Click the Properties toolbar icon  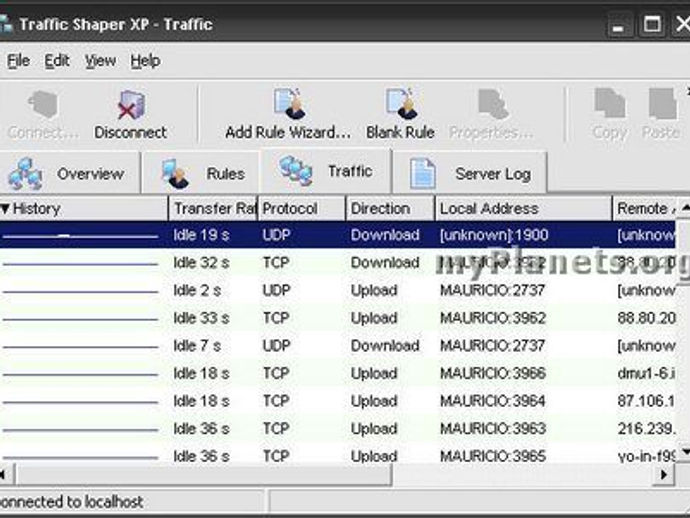tap(493, 104)
